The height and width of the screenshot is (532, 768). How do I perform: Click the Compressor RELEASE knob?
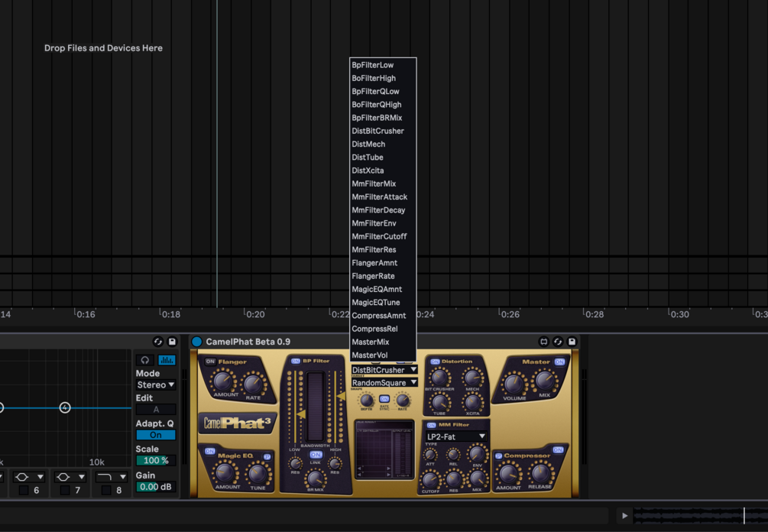tap(540, 472)
